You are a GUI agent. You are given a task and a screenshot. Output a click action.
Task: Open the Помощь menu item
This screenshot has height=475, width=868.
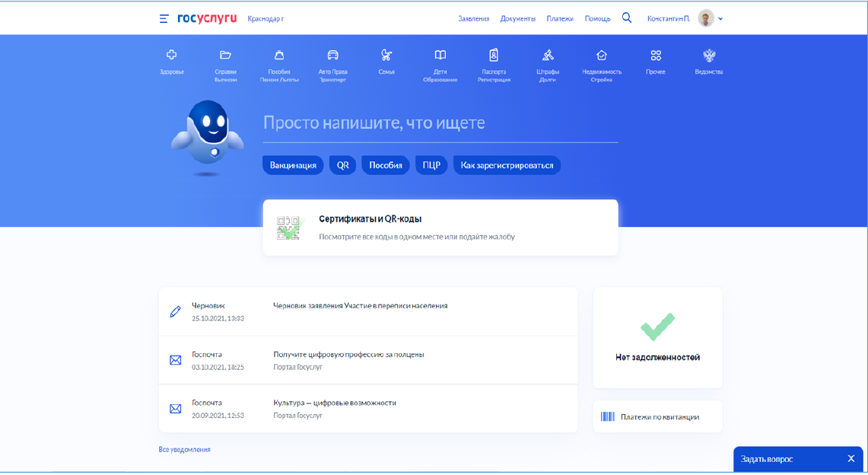[x=598, y=19]
